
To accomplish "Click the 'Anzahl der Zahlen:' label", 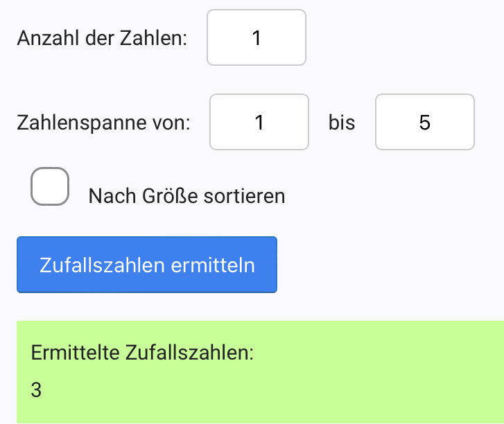I will pyautogui.click(x=102, y=38).
